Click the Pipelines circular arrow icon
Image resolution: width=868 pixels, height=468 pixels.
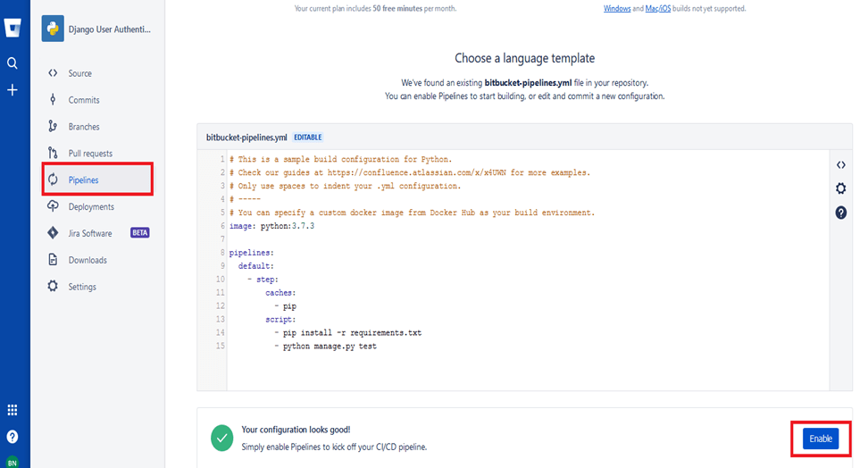(x=53, y=180)
